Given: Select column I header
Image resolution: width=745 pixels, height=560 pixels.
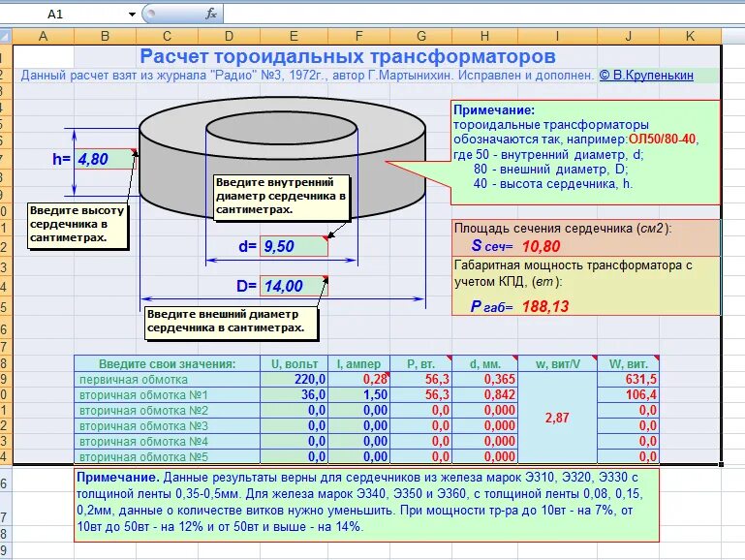Looking at the screenshot, I should [x=557, y=36].
